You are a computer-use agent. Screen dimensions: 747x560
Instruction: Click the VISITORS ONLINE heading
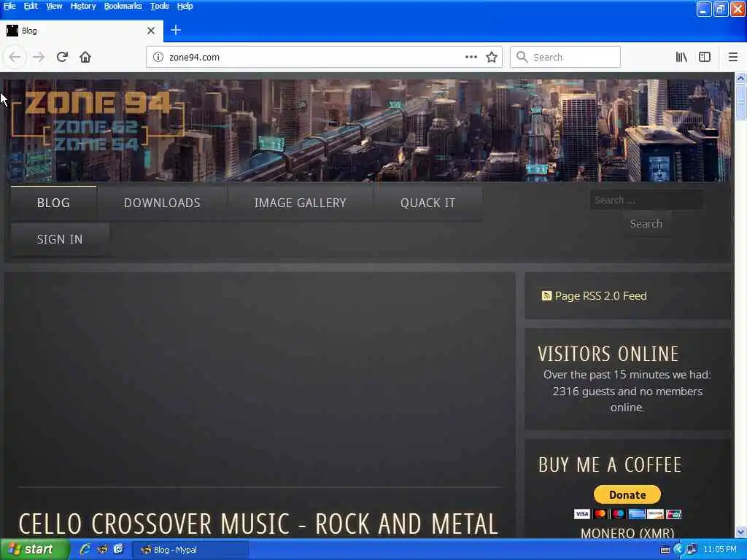click(x=608, y=354)
